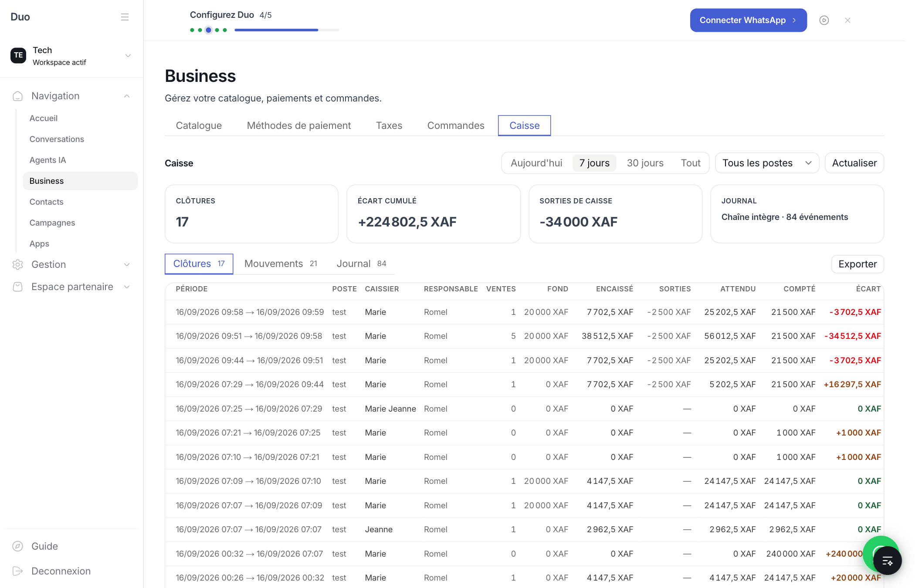Click the Clôtures summary card

tap(251, 214)
